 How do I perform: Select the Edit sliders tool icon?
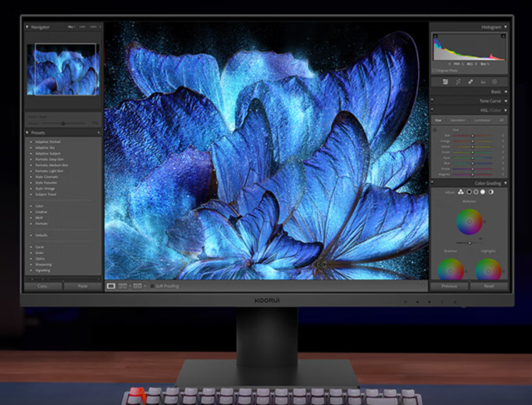pos(446,81)
